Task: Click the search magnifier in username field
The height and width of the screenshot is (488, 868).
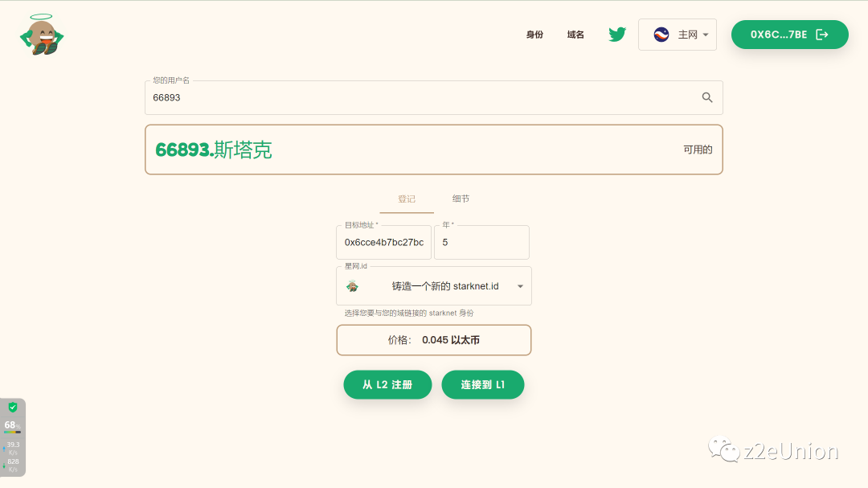Action: click(x=706, y=96)
